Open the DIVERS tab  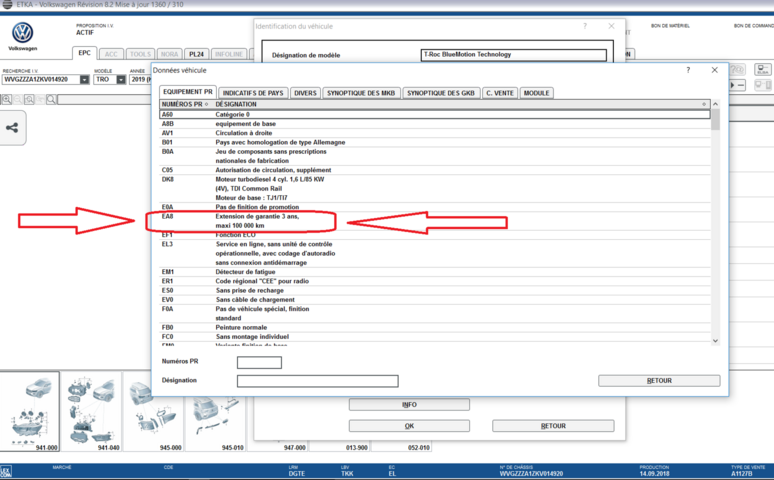tap(305, 93)
